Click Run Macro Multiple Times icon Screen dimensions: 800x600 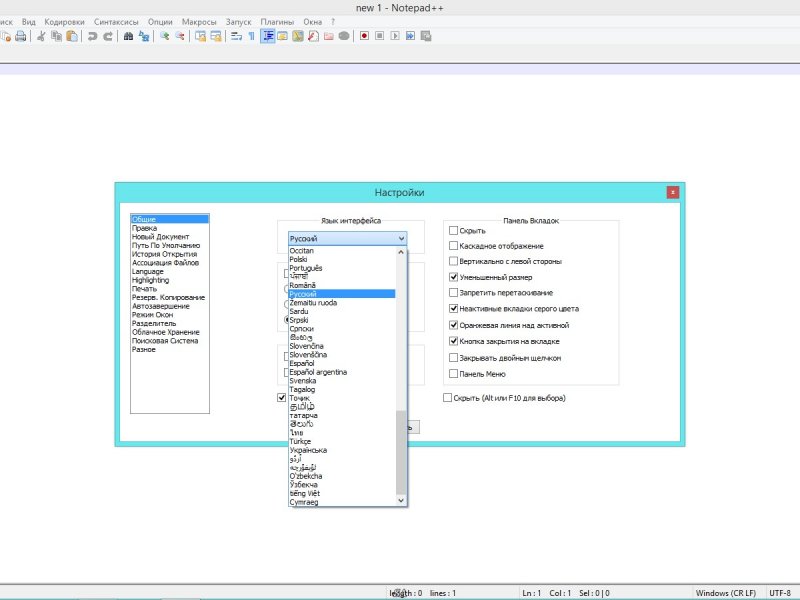coord(410,36)
